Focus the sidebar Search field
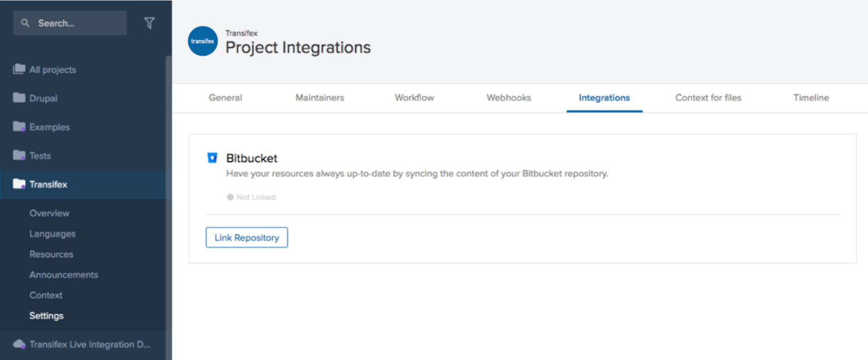Image resolution: width=868 pixels, height=360 pixels. coord(70,23)
